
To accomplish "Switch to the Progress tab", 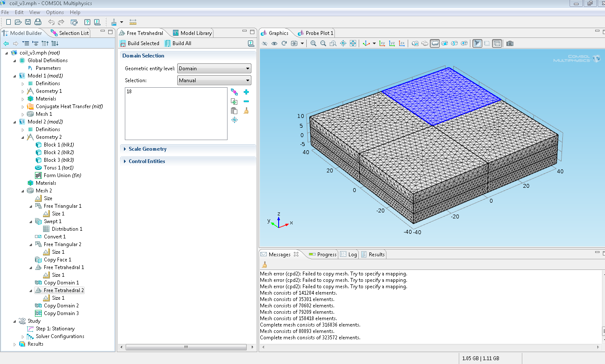I will coord(323,255).
